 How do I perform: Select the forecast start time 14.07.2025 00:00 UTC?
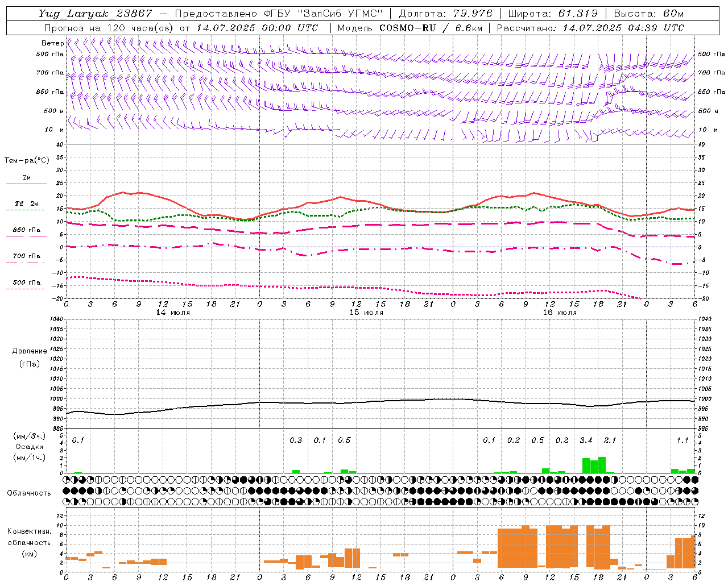(257, 28)
